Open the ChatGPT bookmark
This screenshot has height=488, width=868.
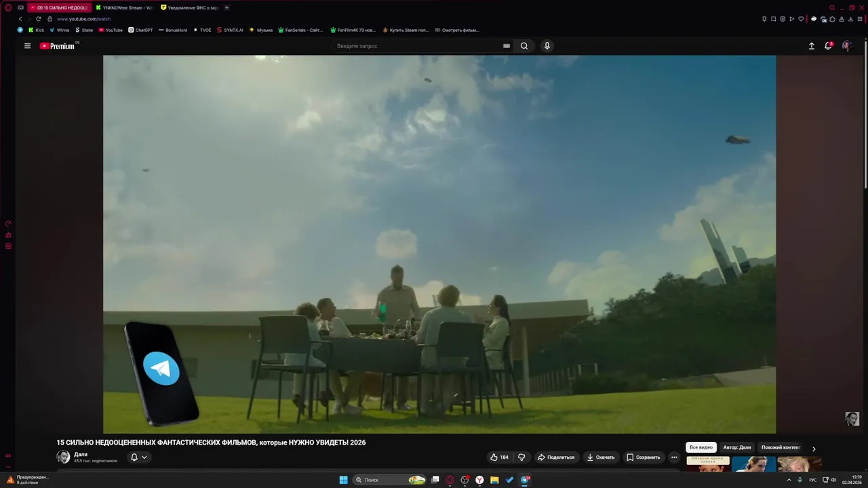pos(140,30)
